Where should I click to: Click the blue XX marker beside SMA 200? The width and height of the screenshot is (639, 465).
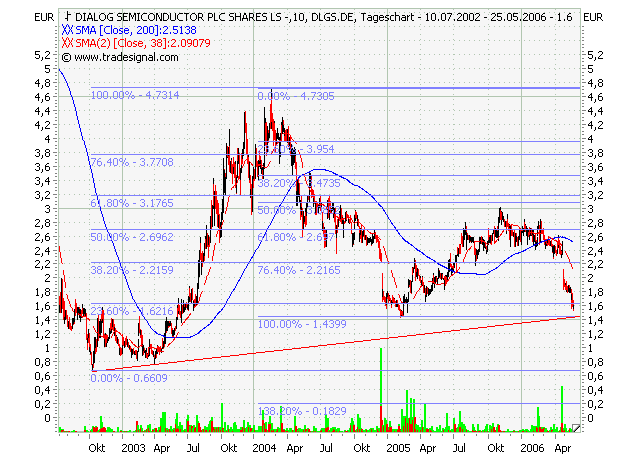click(67, 30)
